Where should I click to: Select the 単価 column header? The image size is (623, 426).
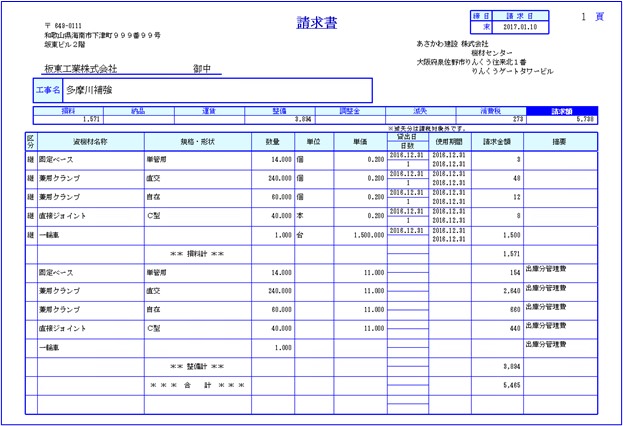(x=357, y=141)
